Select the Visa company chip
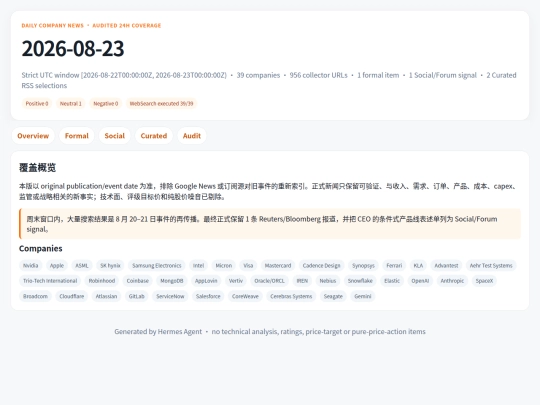 248,266
